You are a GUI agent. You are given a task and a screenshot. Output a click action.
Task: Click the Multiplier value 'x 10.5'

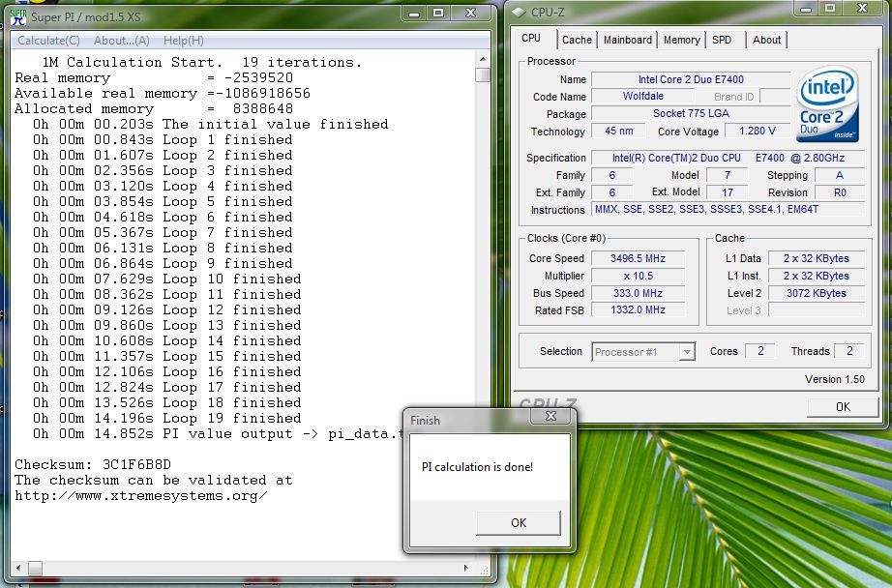click(638, 276)
